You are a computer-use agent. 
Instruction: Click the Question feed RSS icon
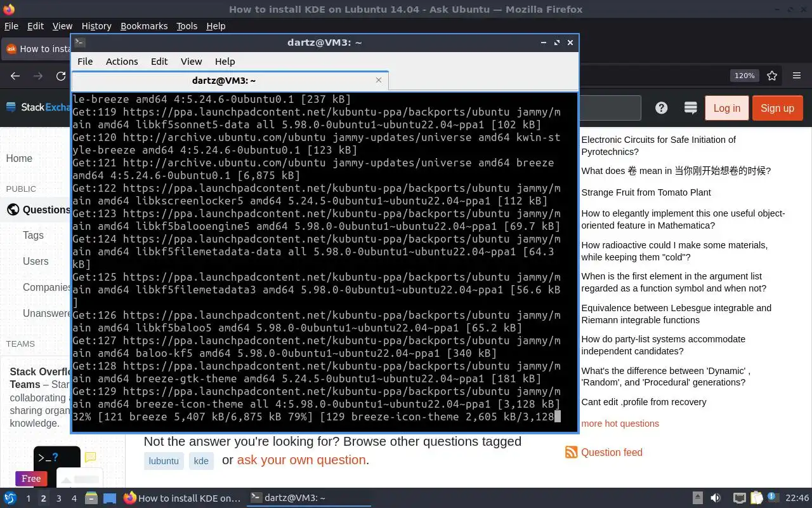(x=571, y=452)
